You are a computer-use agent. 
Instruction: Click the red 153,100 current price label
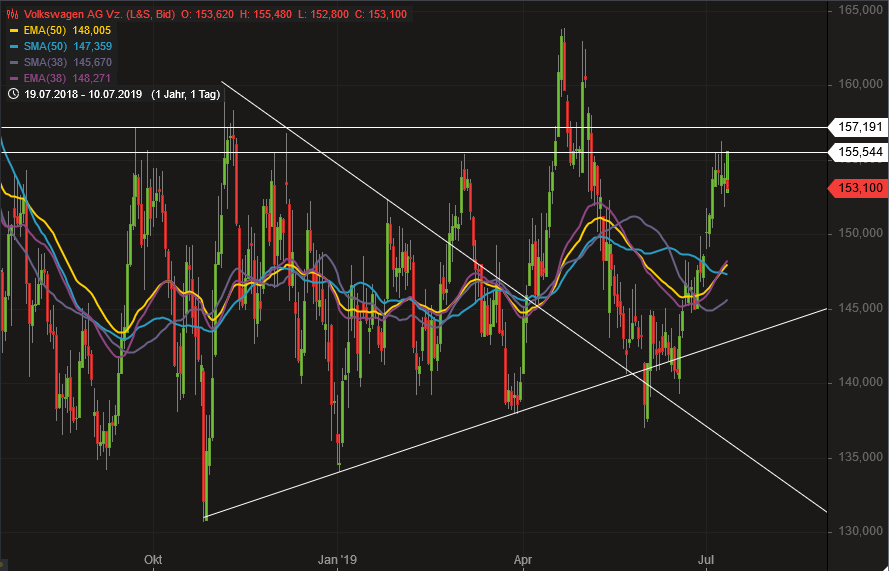click(860, 188)
